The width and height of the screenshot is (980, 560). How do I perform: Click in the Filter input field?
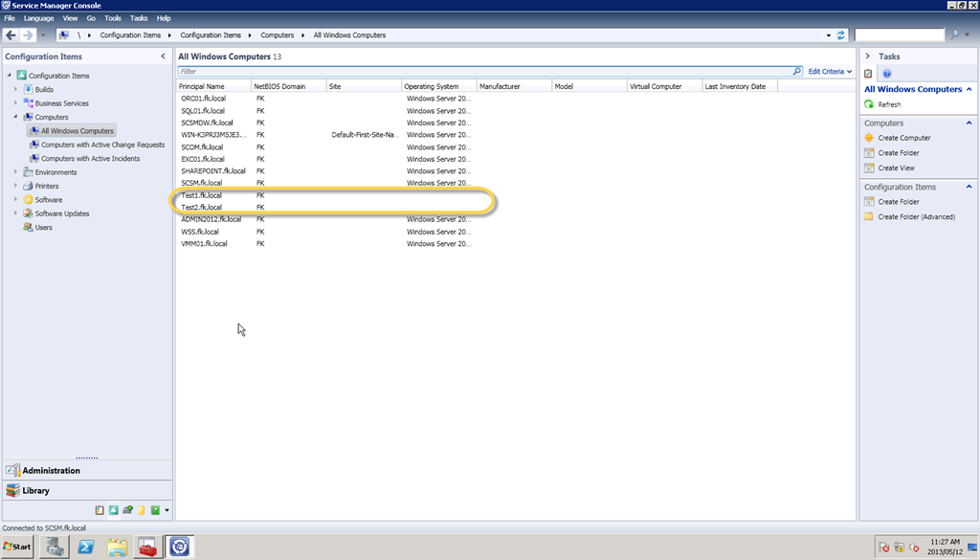point(479,72)
